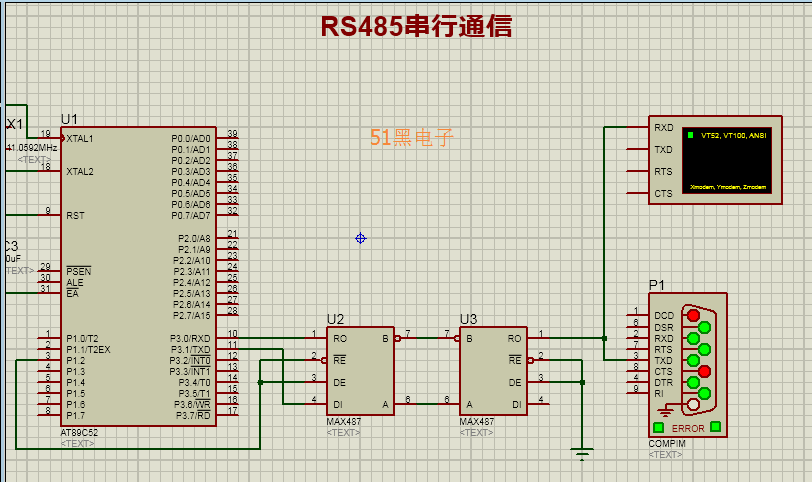
Task: Click the P3.2/INT0 pin label
Action: [x=190, y=360]
